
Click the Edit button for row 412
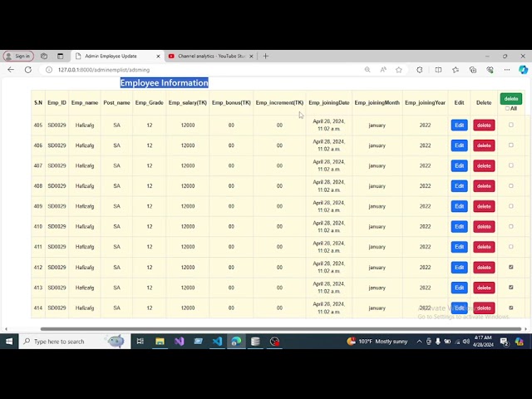(x=460, y=268)
